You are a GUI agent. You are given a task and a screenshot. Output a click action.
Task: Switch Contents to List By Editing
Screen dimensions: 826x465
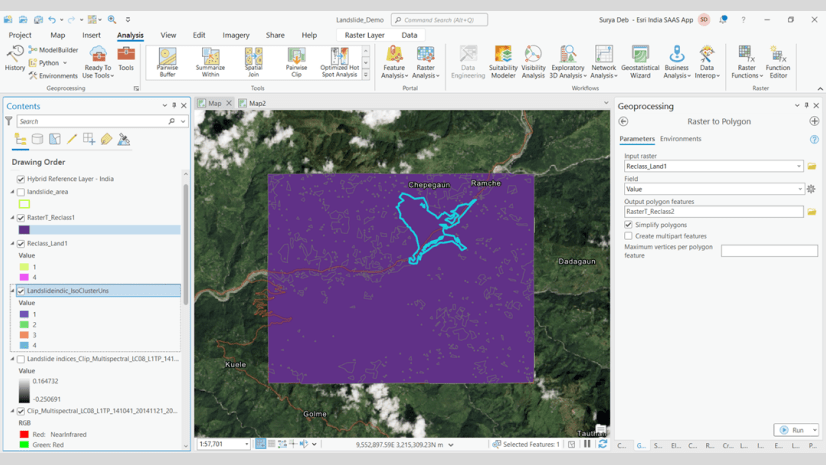coord(72,139)
